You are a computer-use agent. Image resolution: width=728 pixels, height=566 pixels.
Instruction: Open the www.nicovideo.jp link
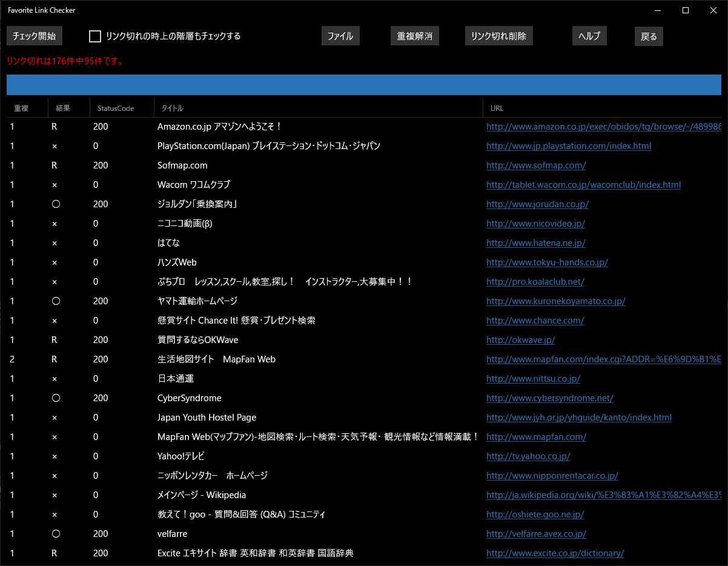click(535, 224)
